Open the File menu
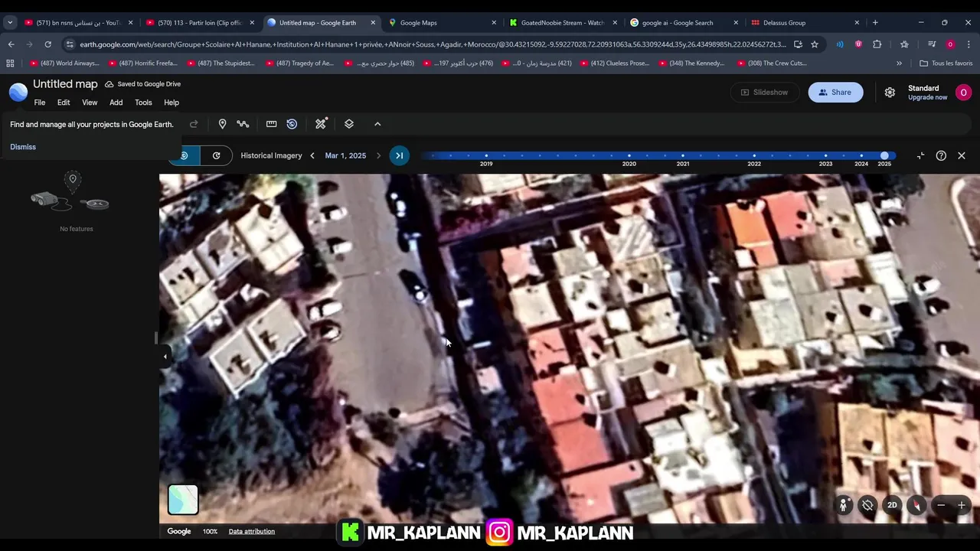980x551 pixels. (x=39, y=103)
